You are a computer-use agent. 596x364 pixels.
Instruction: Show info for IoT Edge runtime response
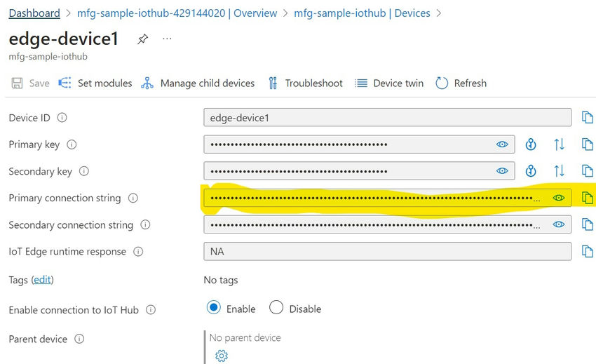tap(138, 252)
